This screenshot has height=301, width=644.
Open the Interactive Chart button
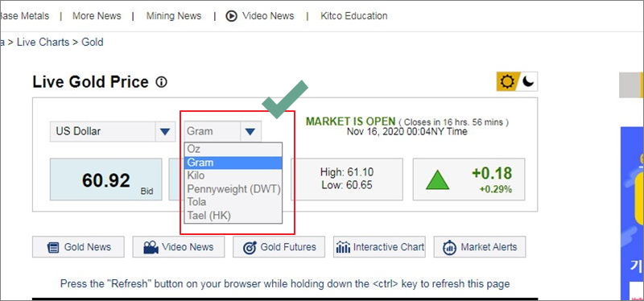coord(379,247)
